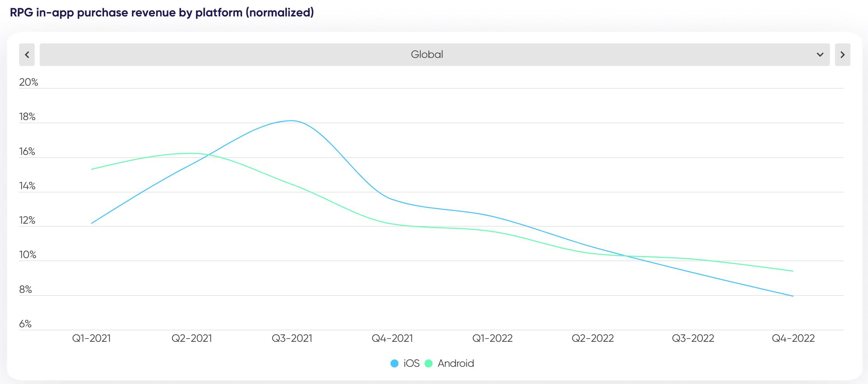
Task: Click the previous region left arrow
Action: (27, 55)
